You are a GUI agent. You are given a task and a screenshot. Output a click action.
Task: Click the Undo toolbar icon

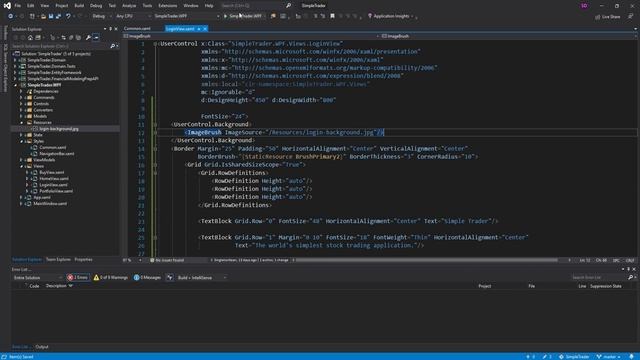(68, 16)
